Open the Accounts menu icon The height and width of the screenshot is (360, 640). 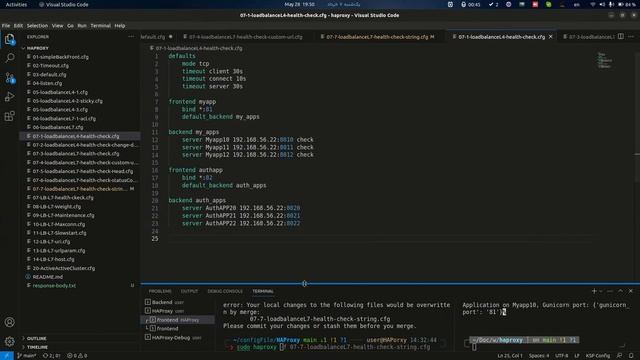(9, 322)
